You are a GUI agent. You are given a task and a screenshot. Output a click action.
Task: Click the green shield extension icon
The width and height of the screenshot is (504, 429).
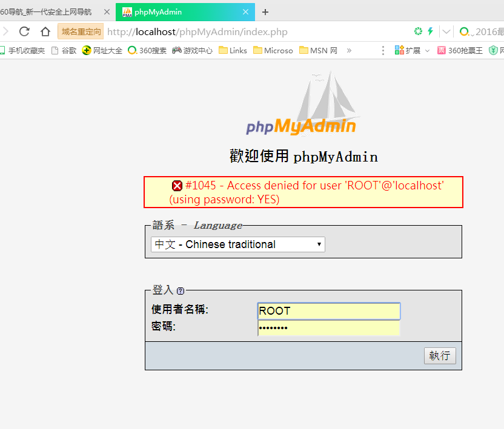click(493, 50)
